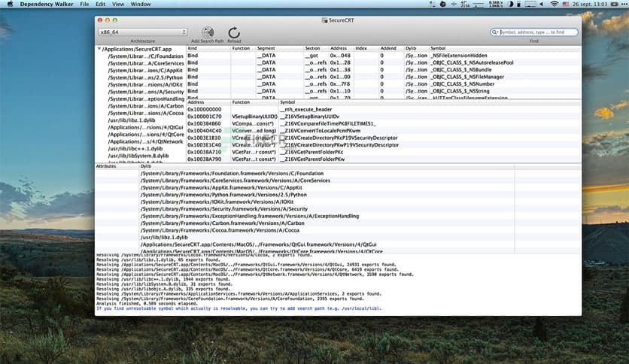Select the ...ns/2.5/Python tree item
This screenshot has height=364, width=629.
144,77
